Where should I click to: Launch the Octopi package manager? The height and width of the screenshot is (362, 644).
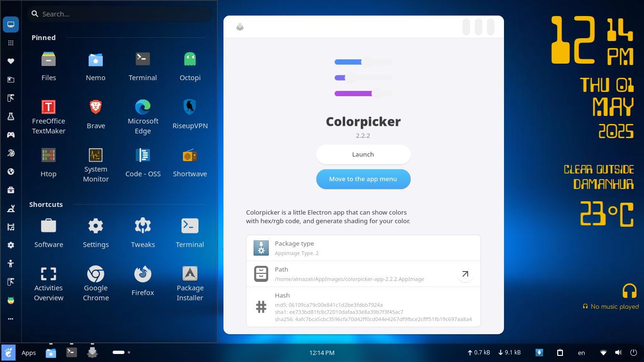click(x=190, y=66)
